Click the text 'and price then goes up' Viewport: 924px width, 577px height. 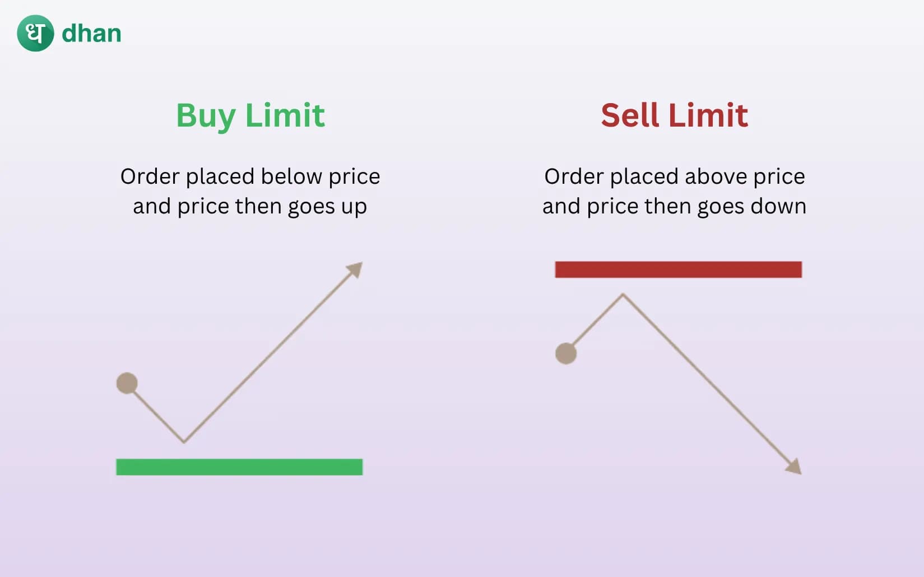[x=250, y=206]
